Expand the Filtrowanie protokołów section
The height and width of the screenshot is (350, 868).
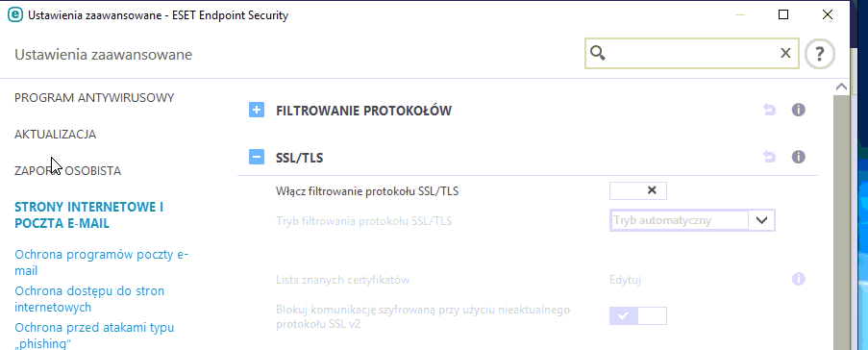(257, 111)
